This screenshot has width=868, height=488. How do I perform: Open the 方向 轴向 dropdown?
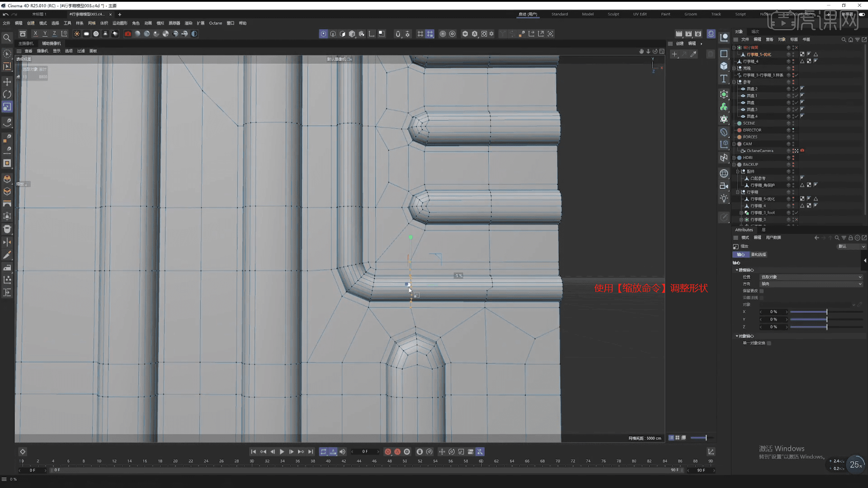click(x=811, y=284)
